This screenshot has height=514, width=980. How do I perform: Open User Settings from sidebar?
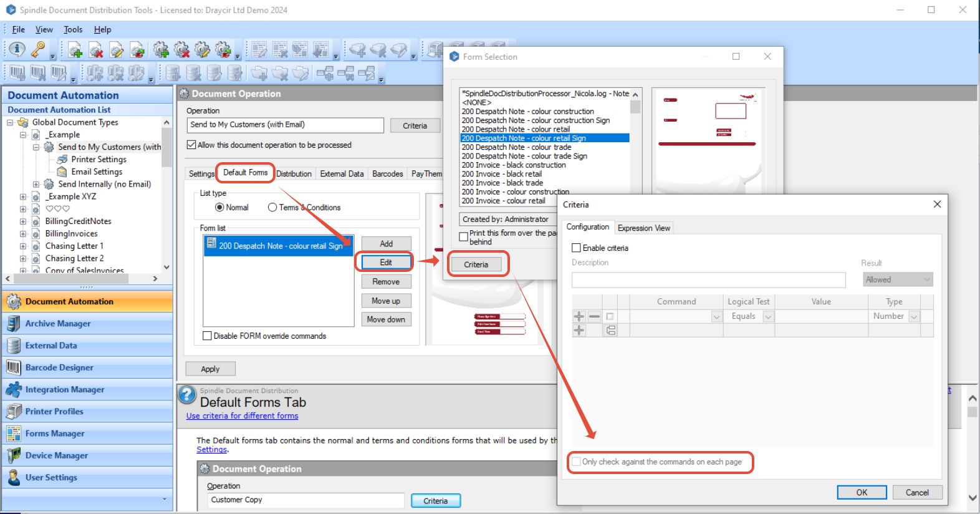[87, 478]
